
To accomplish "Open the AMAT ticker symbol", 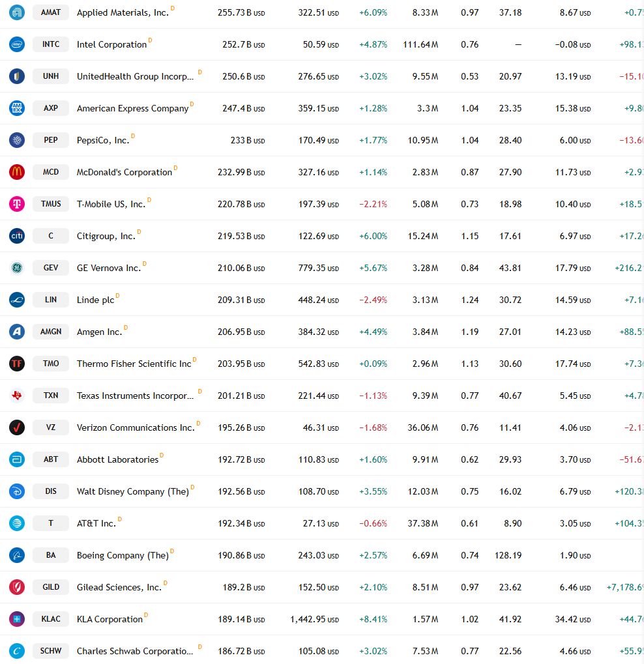I will (51, 12).
